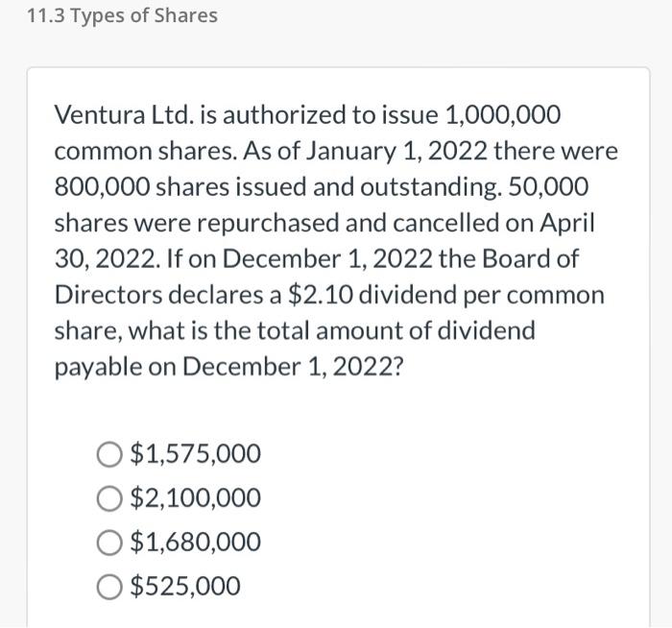Click the phrase "Board of Directors" start
This screenshot has width=672, height=628.
[530, 259]
